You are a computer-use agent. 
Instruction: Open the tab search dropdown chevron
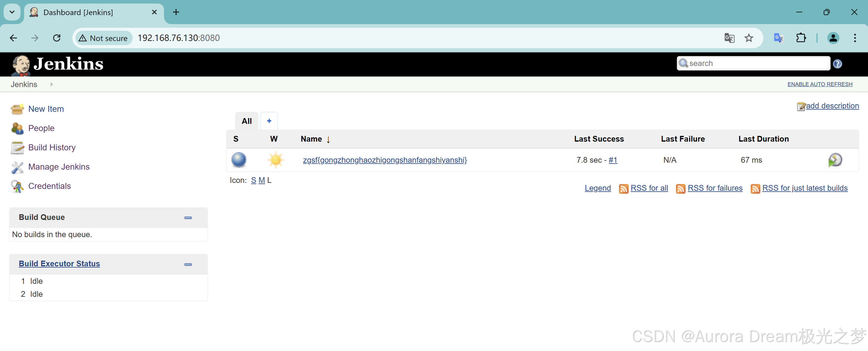click(12, 12)
